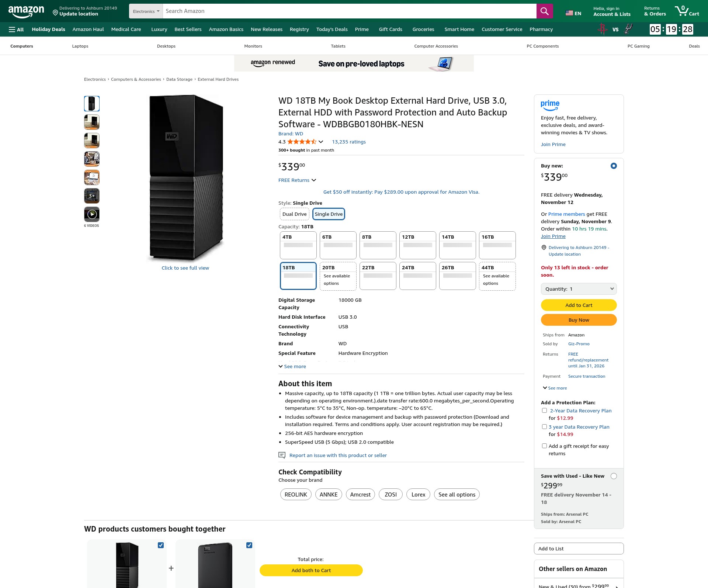Image resolution: width=708 pixels, height=588 pixels.
Task: Open the Today's Deals page
Action: [x=332, y=30]
